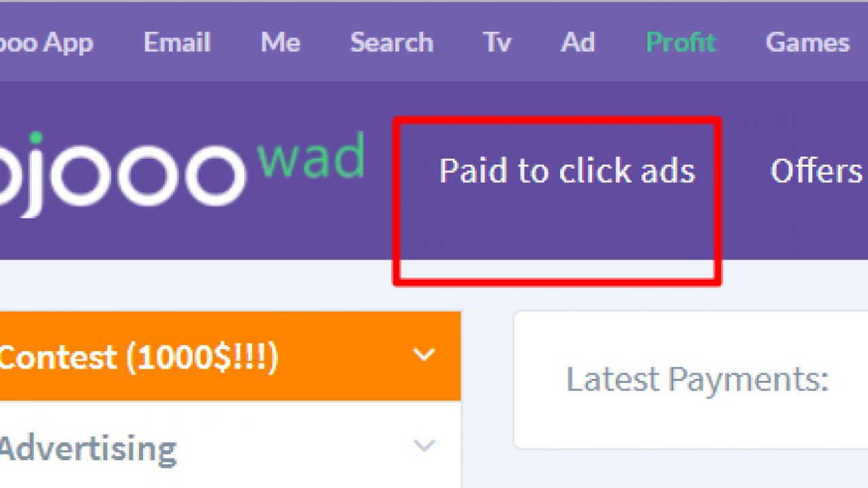Open the Ad item in top navigation
This screenshot has width=868, height=488.
click(x=578, y=43)
